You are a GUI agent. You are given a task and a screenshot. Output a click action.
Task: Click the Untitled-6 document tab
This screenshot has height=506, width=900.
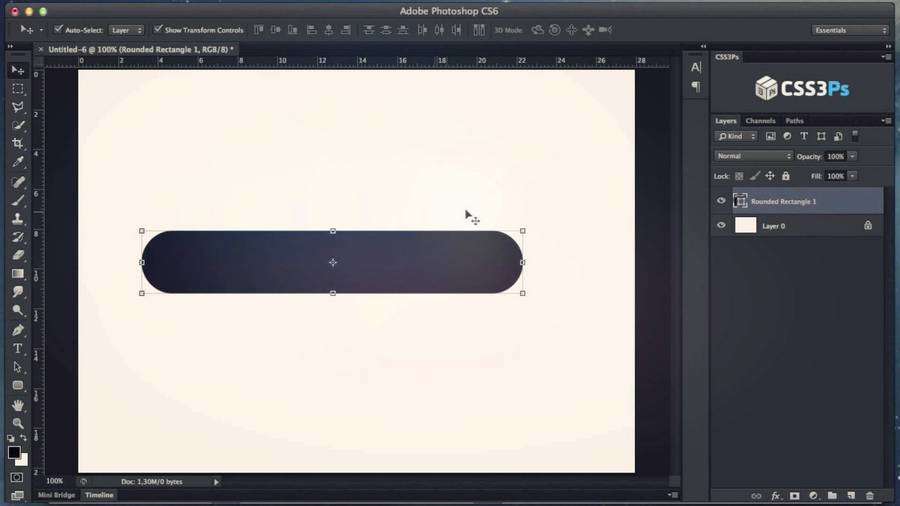141,50
